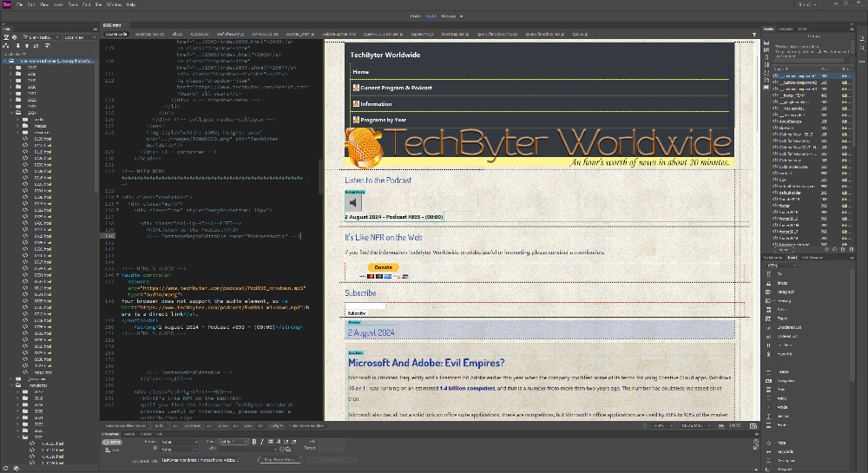Click the PayPal Donate button
This screenshot has height=473, width=868.
pos(383,267)
